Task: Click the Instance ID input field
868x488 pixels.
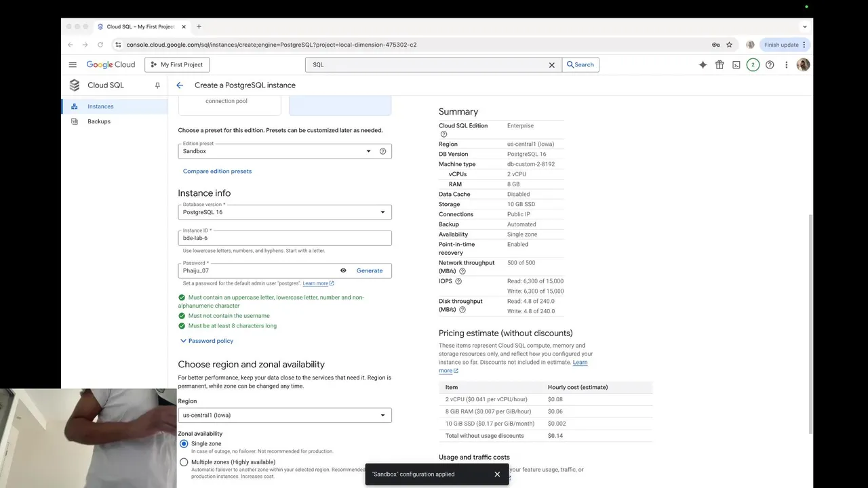Action: (x=285, y=238)
